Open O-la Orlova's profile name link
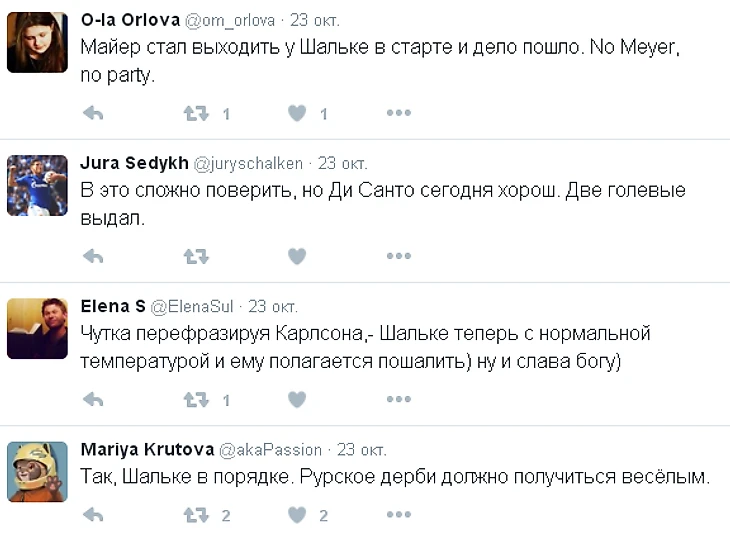 point(129,20)
